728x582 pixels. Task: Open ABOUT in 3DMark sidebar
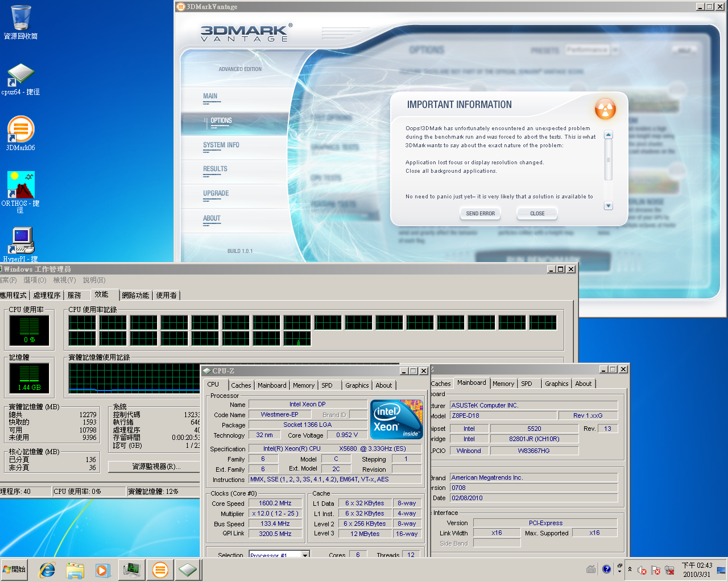212,218
